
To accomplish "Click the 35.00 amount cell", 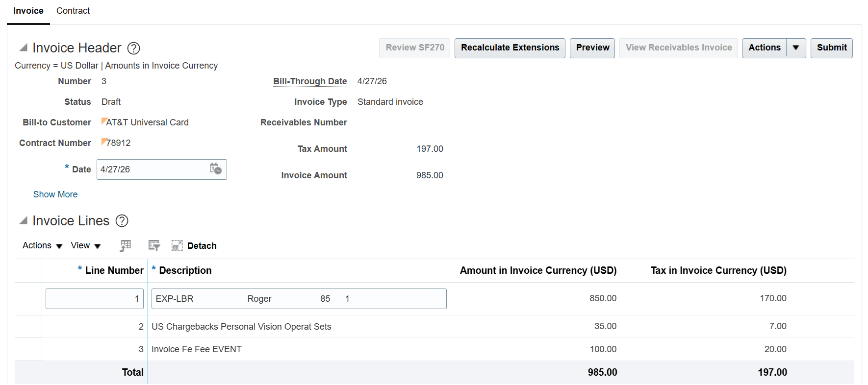I will (605, 326).
